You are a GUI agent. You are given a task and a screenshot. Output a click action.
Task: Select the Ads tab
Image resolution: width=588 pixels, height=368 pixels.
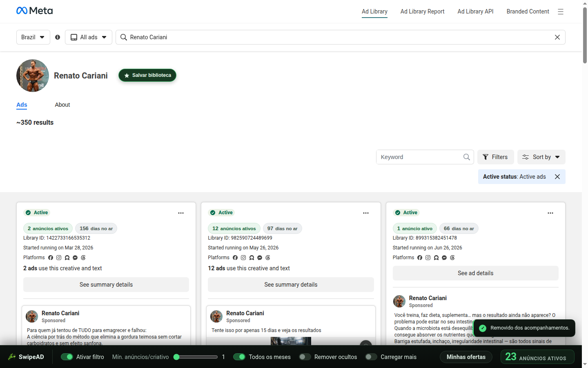(x=22, y=105)
